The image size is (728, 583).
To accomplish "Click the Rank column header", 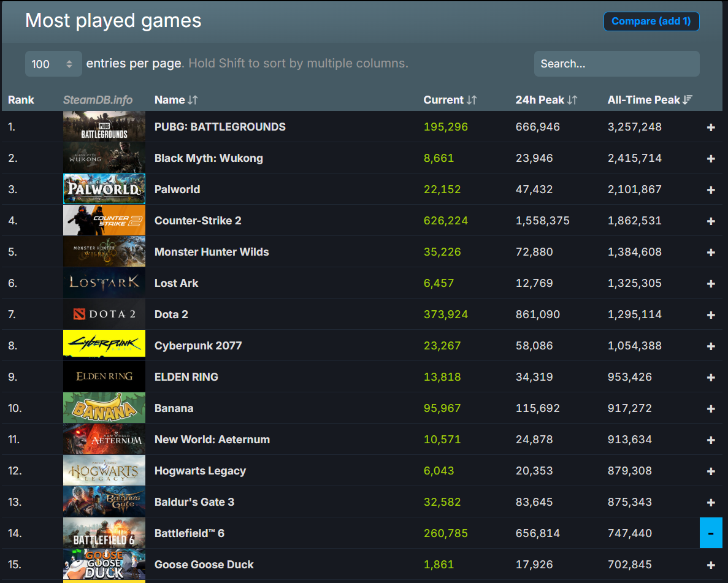I will [21, 100].
